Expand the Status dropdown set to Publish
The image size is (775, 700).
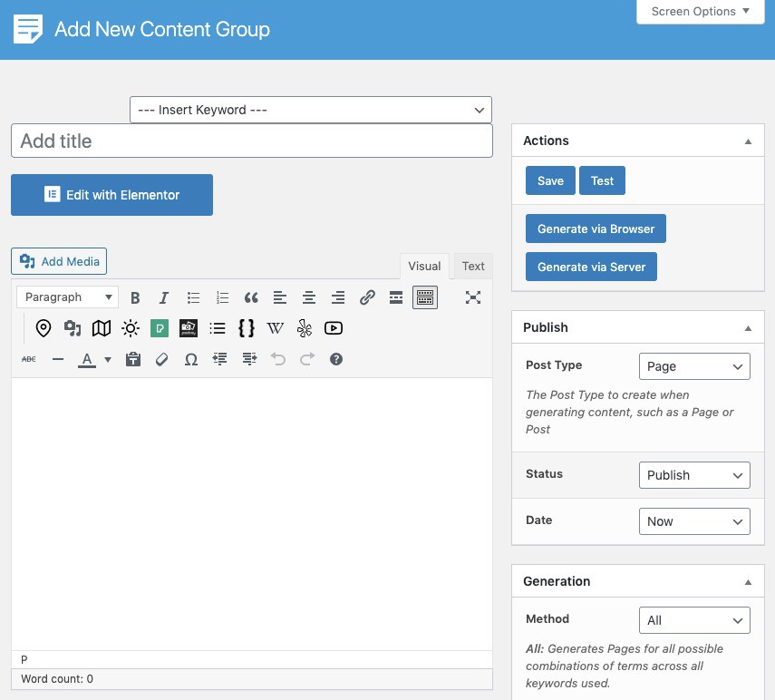(x=694, y=475)
